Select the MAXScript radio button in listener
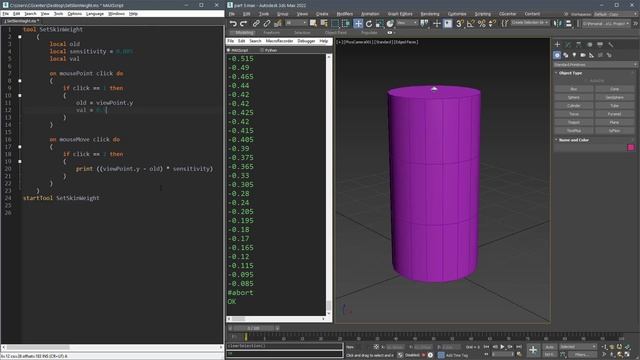640x360 pixels. [229, 50]
